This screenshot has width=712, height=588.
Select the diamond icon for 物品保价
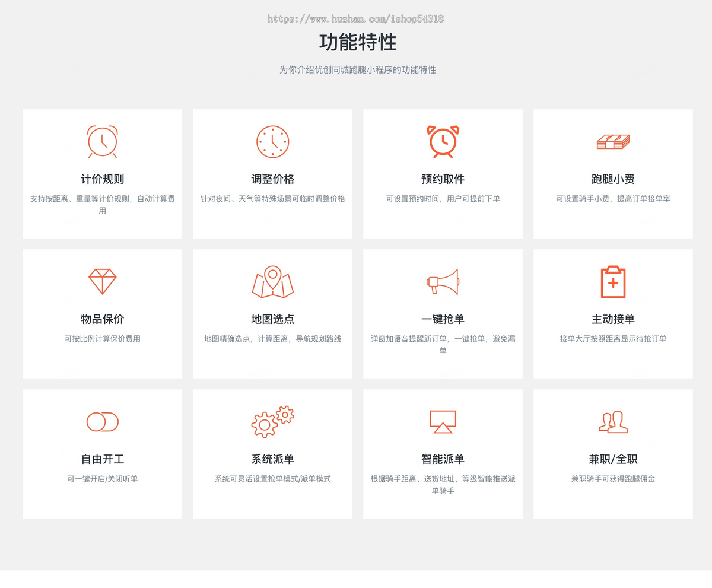click(103, 282)
